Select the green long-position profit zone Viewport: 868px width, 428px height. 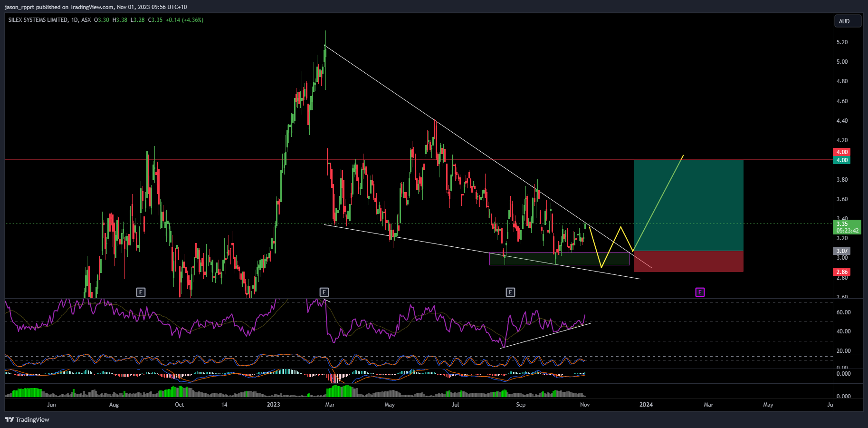click(x=688, y=205)
